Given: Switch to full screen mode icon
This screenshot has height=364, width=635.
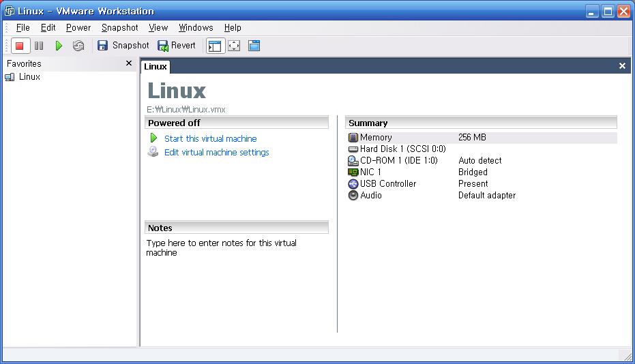Looking at the screenshot, I should tap(234, 46).
